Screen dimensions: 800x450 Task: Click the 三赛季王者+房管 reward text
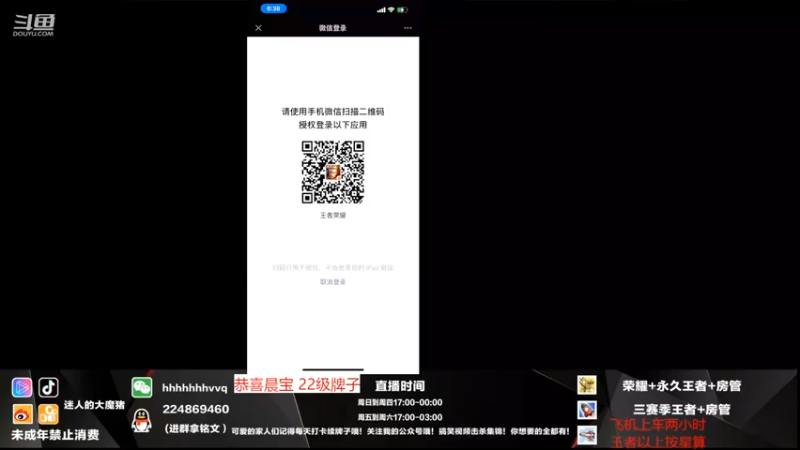[682, 410]
